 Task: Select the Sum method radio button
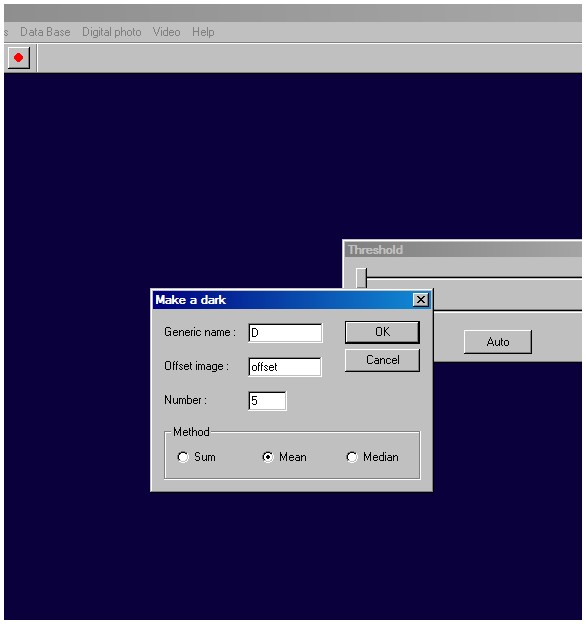[183, 457]
